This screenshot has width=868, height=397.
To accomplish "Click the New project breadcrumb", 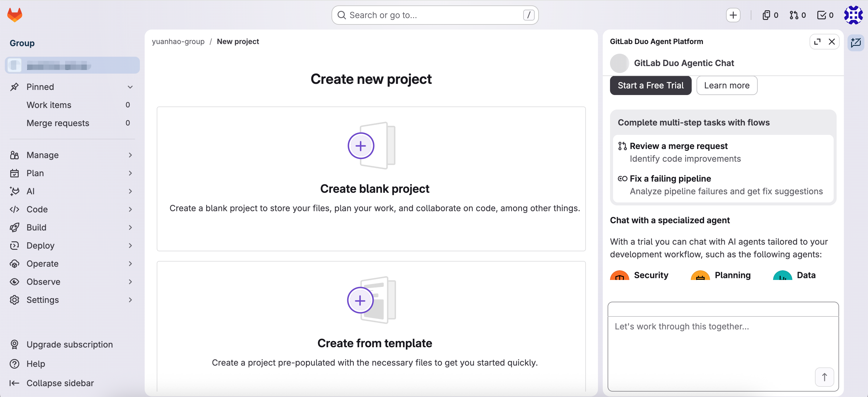I will tap(238, 42).
